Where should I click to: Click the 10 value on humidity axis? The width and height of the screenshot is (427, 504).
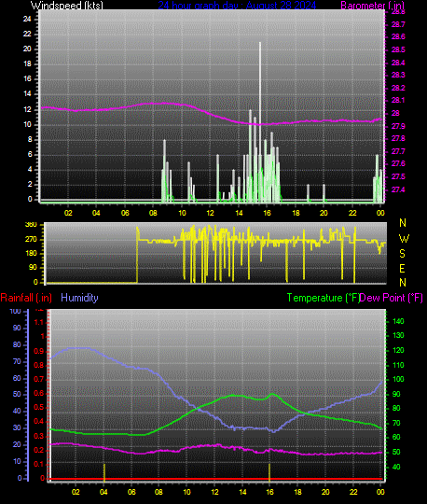click(x=17, y=462)
